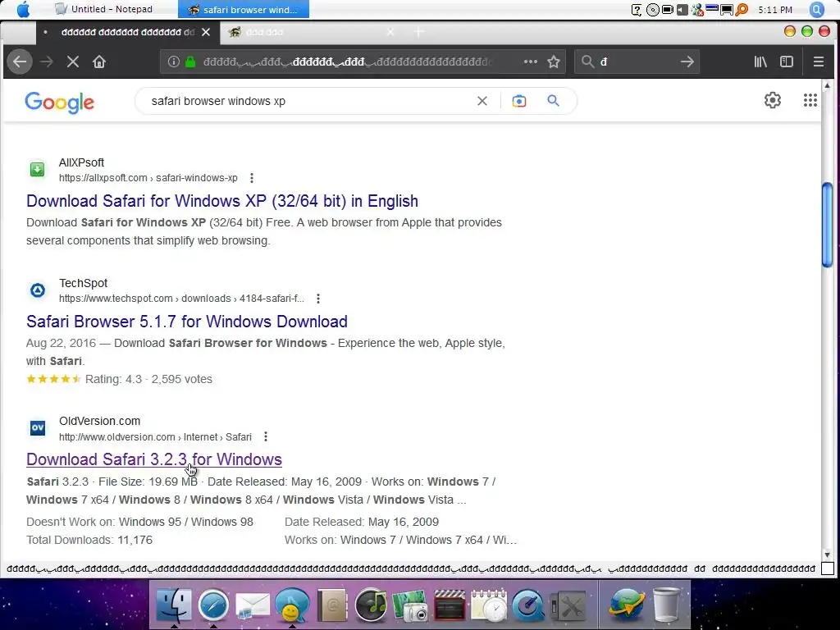Click the speaker volume tray icon
The width and height of the screenshot is (840, 630).
(x=682, y=10)
